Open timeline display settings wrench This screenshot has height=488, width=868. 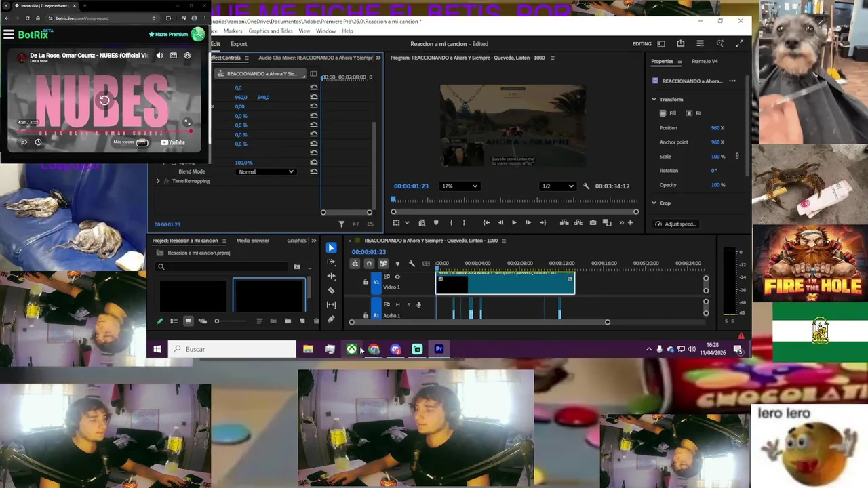coord(412,264)
